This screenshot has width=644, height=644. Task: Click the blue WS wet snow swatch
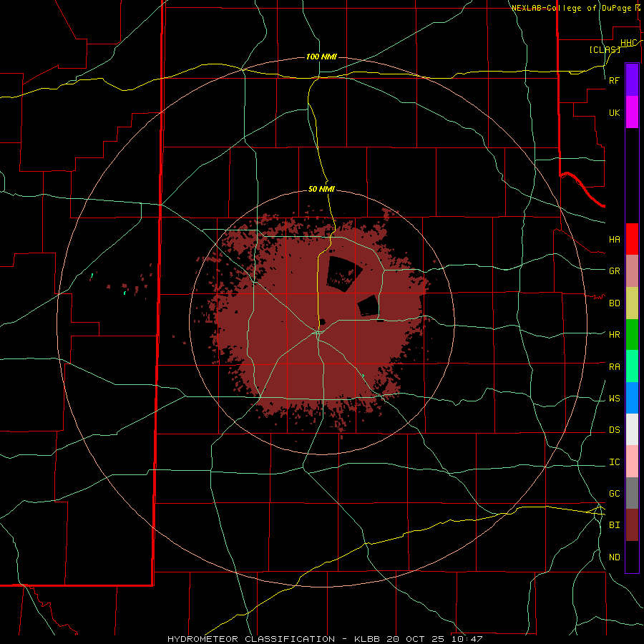point(632,398)
